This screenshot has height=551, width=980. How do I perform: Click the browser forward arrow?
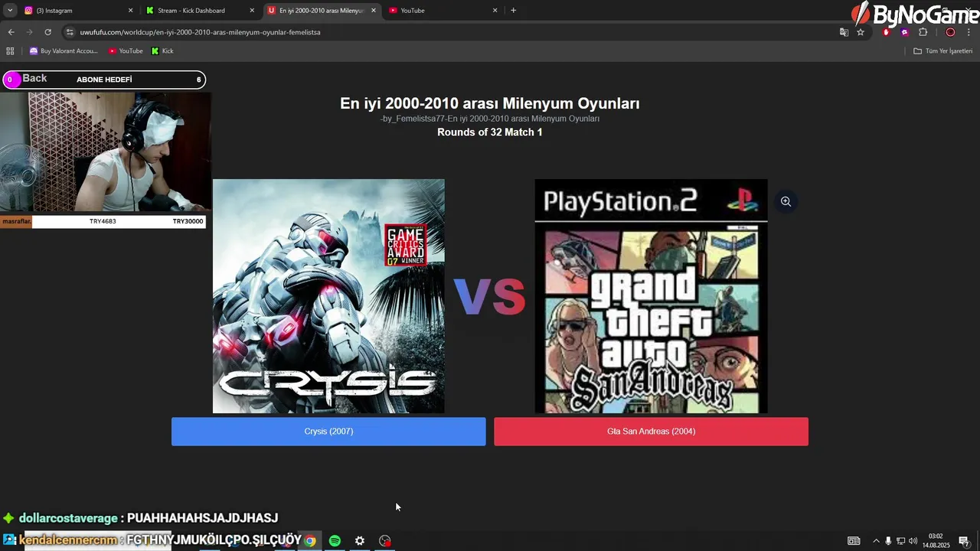coord(29,32)
